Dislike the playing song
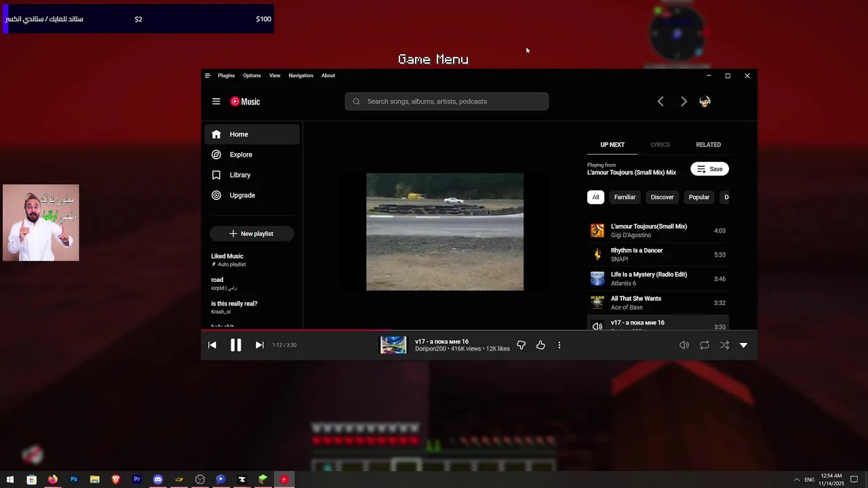 tap(521, 345)
